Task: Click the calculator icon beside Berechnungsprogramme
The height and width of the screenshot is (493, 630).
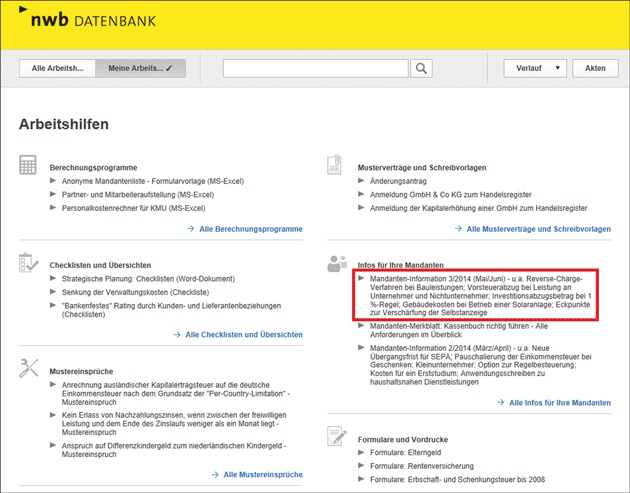Action: (28, 165)
